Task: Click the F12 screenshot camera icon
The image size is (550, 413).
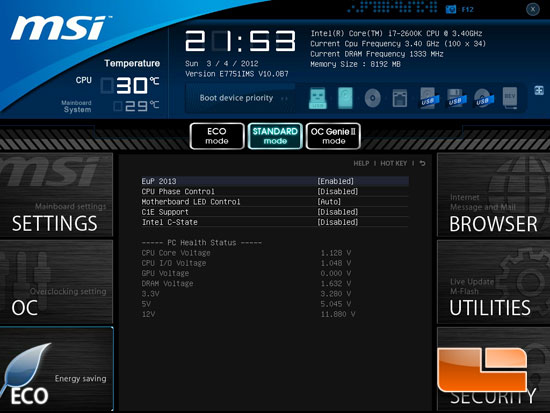Action: [x=451, y=9]
